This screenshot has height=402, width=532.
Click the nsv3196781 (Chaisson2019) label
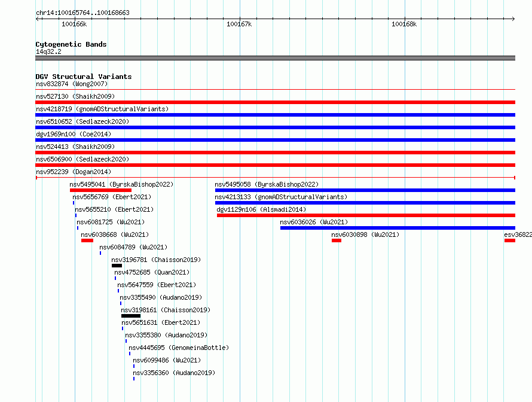[156, 260]
